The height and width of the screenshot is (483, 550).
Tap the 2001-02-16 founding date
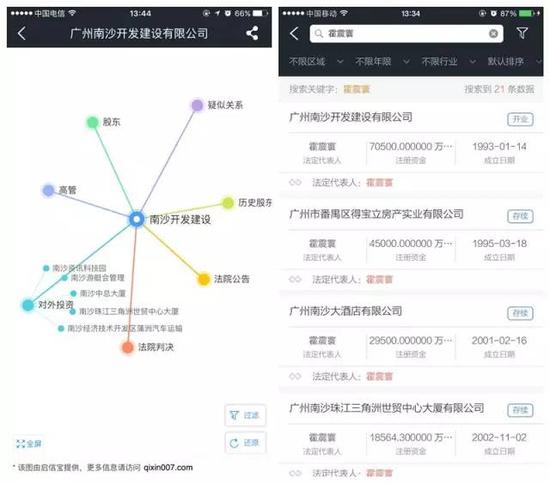[499, 340]
